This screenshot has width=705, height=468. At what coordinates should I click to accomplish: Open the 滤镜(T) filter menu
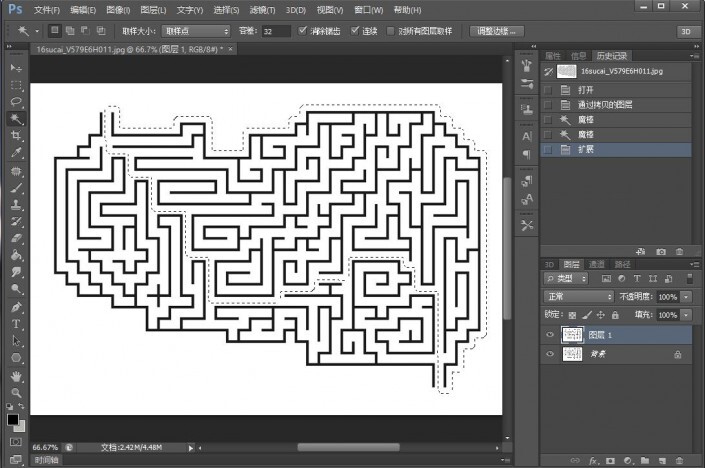(263, 9)
